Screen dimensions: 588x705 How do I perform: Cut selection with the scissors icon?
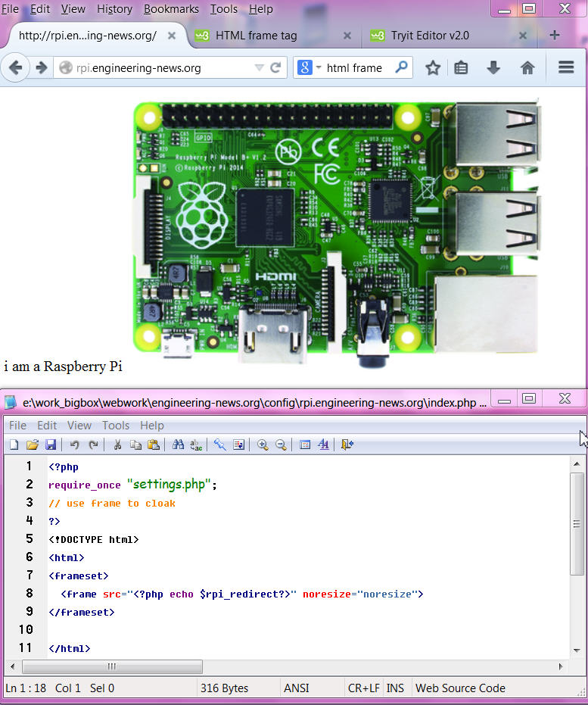(x=117, y=445)
